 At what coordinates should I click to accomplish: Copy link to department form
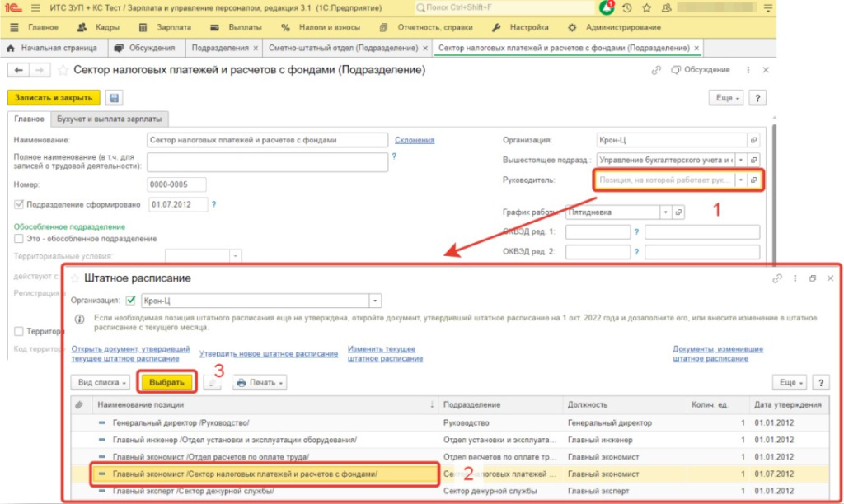point(655,70)
